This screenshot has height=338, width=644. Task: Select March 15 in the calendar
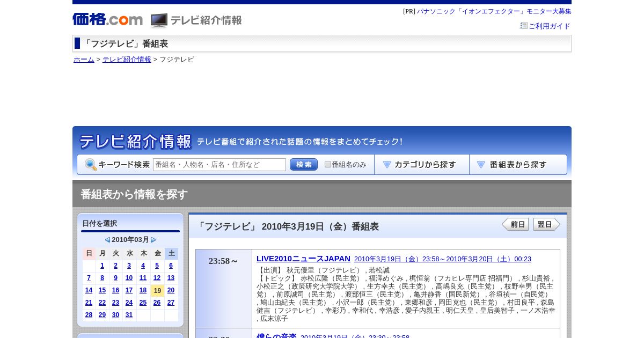(x=103, y=290)
